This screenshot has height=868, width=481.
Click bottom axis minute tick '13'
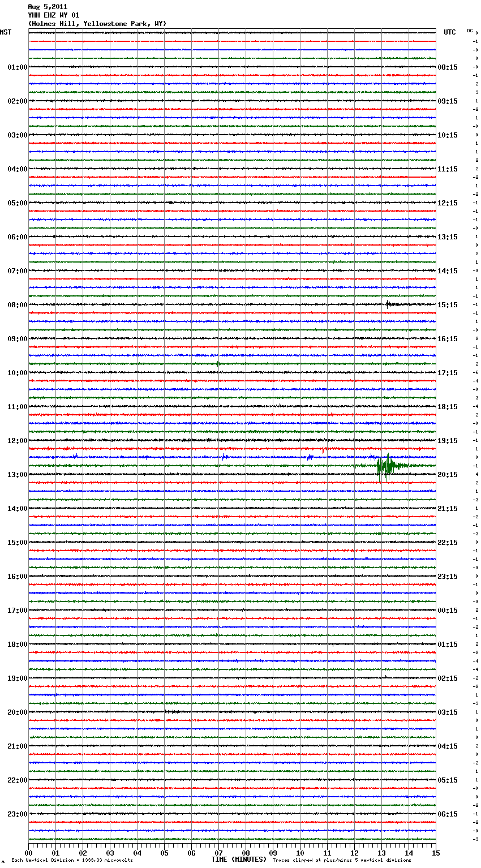pos(381,853)
